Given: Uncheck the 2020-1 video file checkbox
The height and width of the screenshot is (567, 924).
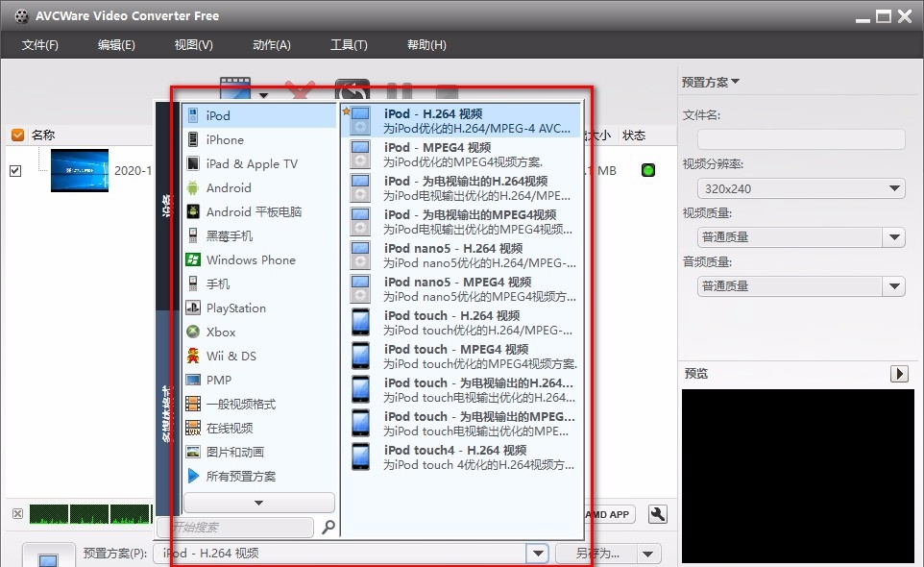Looking at the screenshot, I should click(x=15, y=171).
